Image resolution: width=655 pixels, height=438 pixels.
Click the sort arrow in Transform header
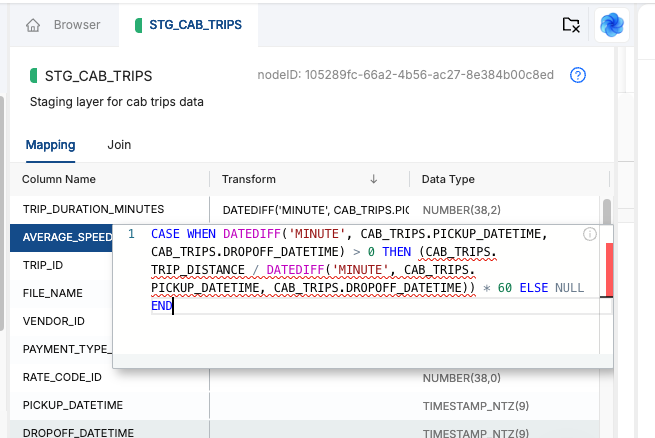point(373,179)
